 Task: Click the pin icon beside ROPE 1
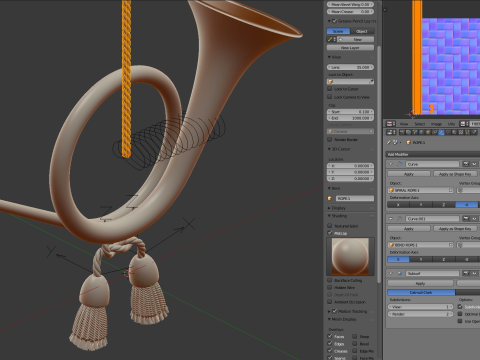pos(389,142)
